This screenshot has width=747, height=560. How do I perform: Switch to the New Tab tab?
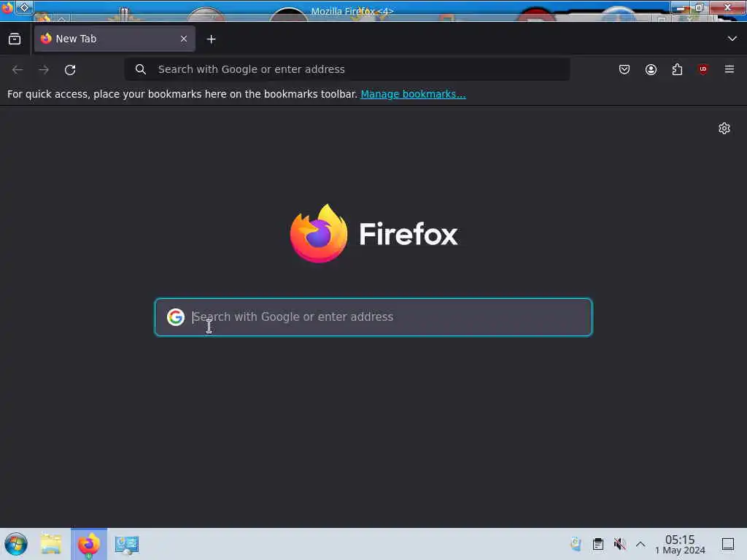point(115,39)
